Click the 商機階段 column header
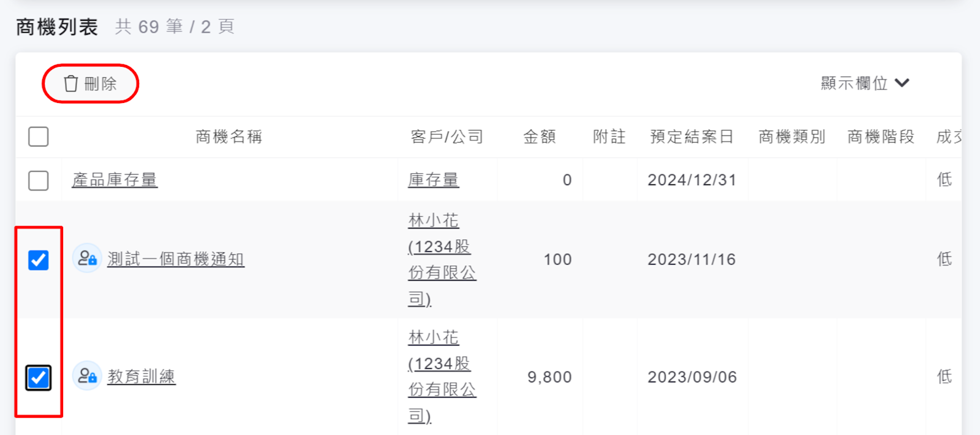Screen dimensions: 980x435 (881, 137)
